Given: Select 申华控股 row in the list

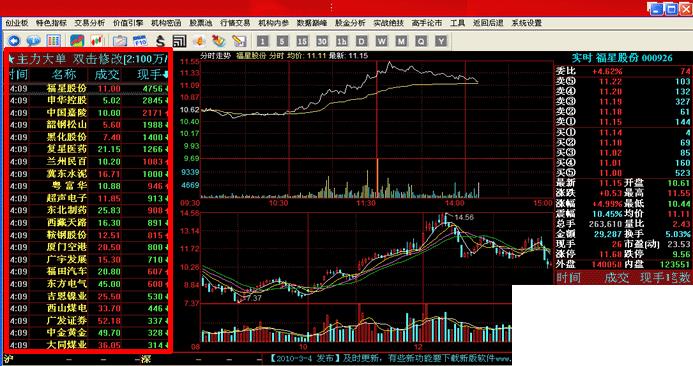Looking at the screenshot, I should coord(88,100).
